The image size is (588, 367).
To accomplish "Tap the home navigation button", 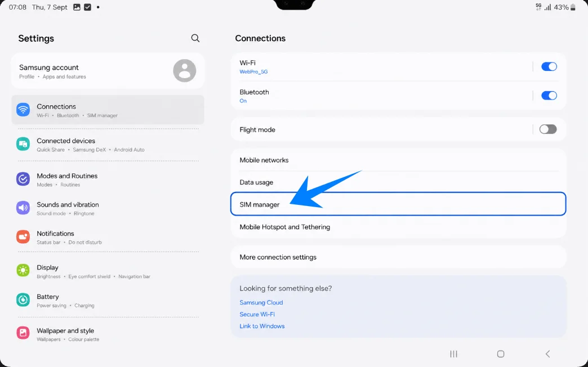I will tap(501, 354).
